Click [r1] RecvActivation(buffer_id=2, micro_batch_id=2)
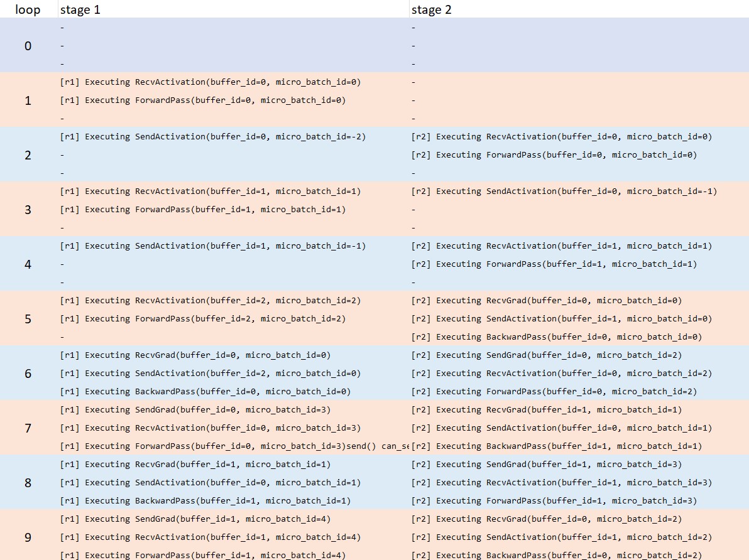This screenshot has width=749, height=560. [210, 301]
